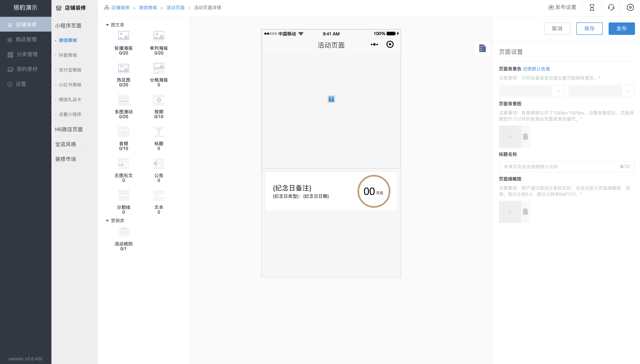Viewport: 640px width, 364px height.
Task: Collapse the 营销类 component section
Action: coord(107,221)
